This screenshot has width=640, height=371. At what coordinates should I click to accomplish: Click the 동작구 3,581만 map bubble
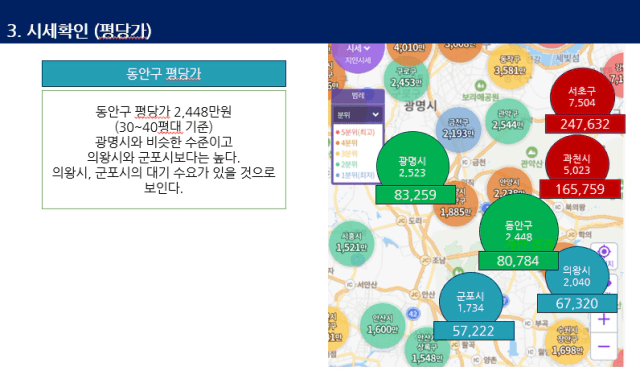point(510,67)
